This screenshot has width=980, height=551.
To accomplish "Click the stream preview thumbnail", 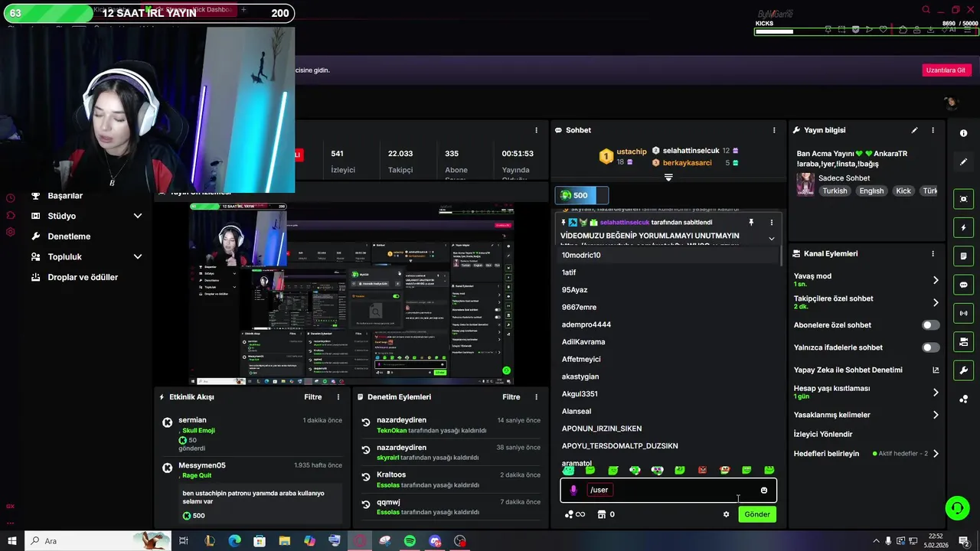I will tap(351, 294).
